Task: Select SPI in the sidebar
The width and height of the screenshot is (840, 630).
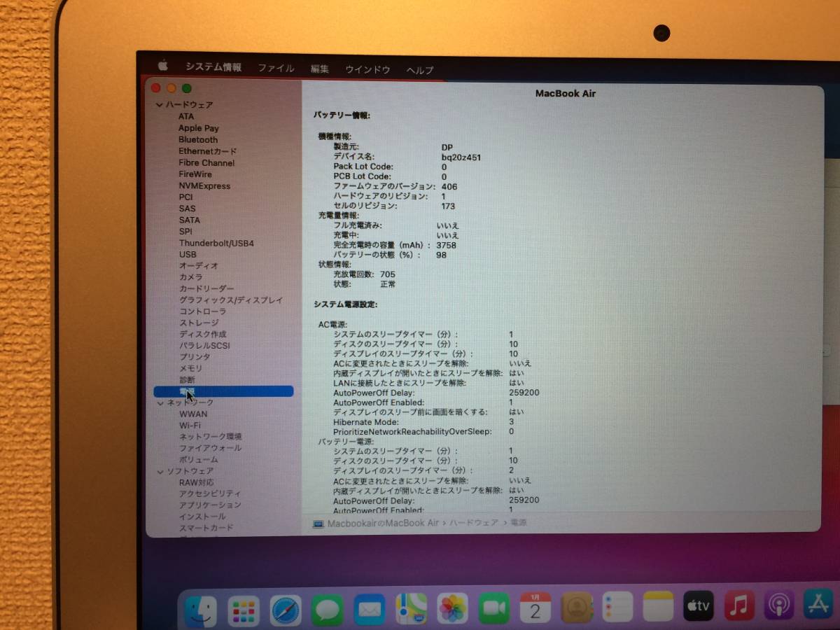Action: [x=185, y=231]
